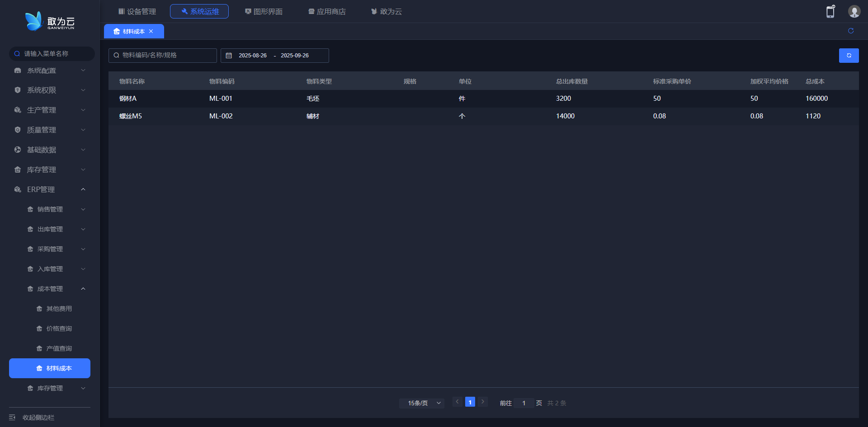Click the 系统权限 shield icon

18,90
